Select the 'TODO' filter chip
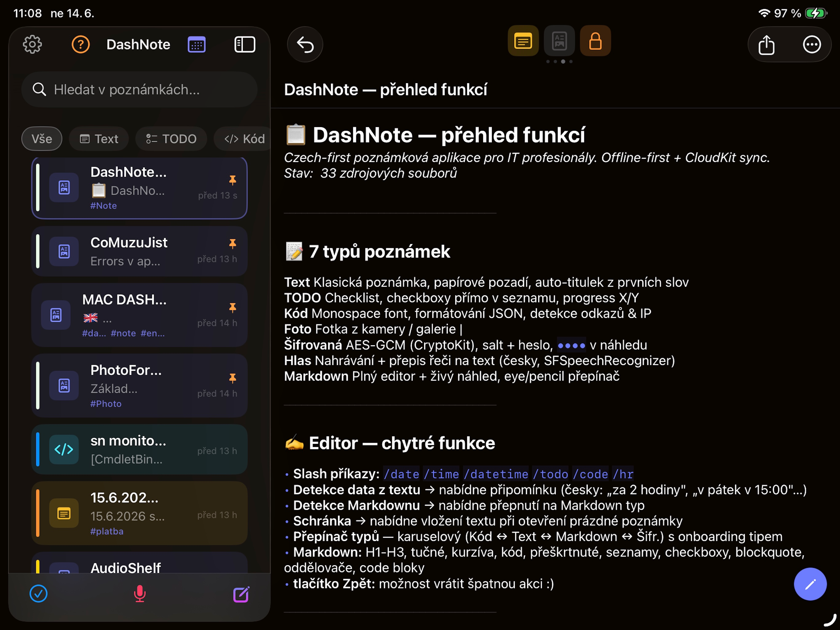 (x=171, y=139)
